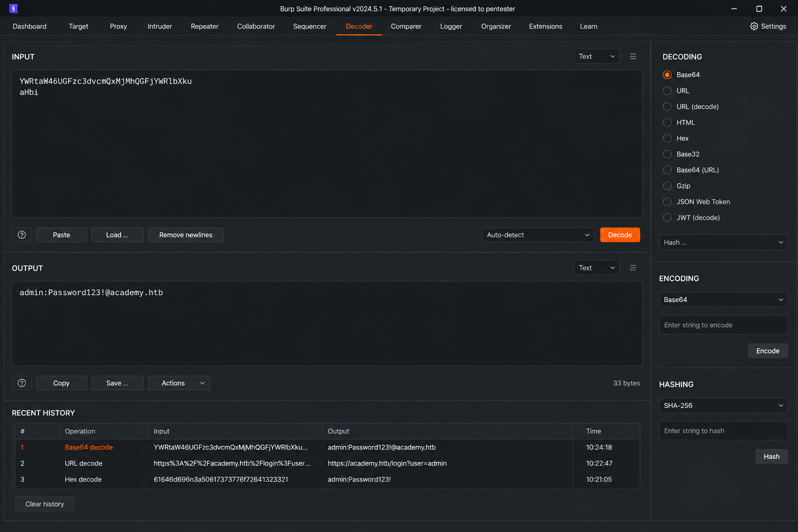Select JSON Web Token radio option
The width and height of the screenshot is (798, 532).
pyautogui.click(x=667, y=202)
